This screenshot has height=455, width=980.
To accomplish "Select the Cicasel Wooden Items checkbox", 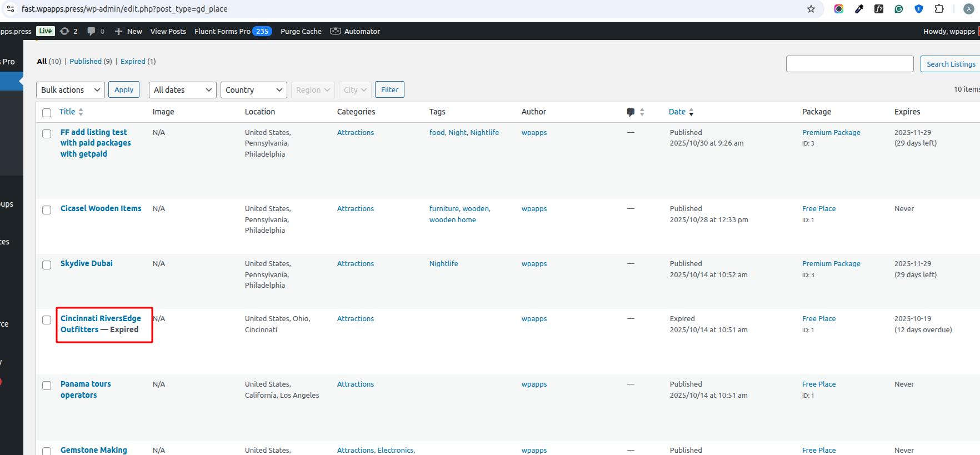I will [47, 210].
